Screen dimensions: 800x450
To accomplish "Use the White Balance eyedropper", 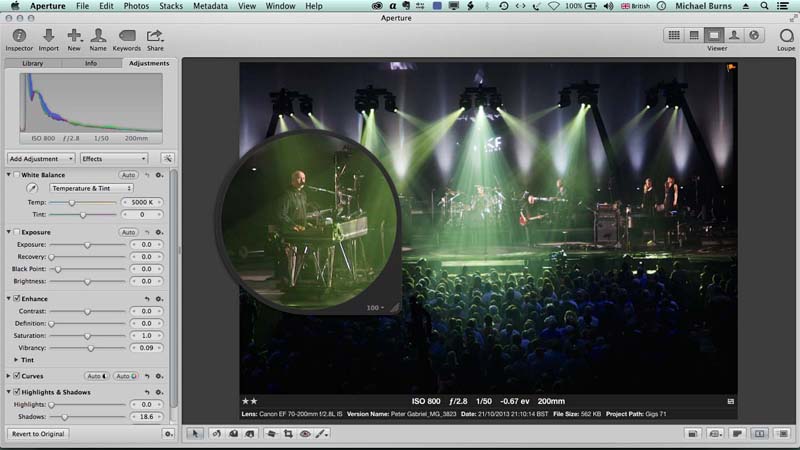I will 32,188.
